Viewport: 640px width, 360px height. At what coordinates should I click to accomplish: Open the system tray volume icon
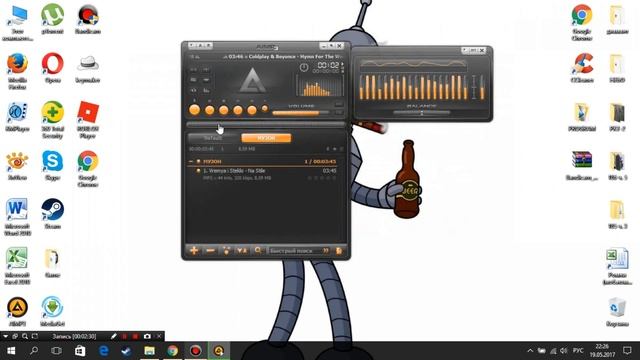(564, 351)
